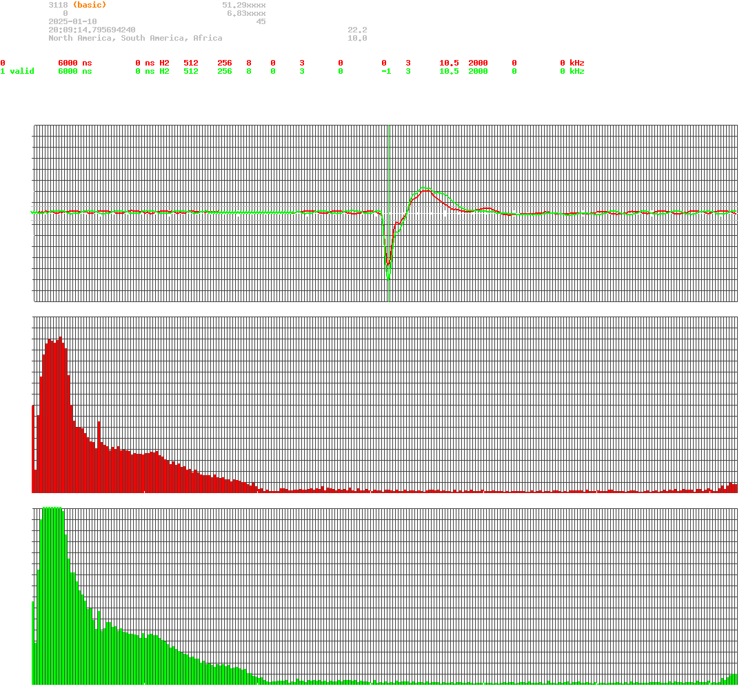Click the station number 3118

pyautogui.click(x=58, y=5)
